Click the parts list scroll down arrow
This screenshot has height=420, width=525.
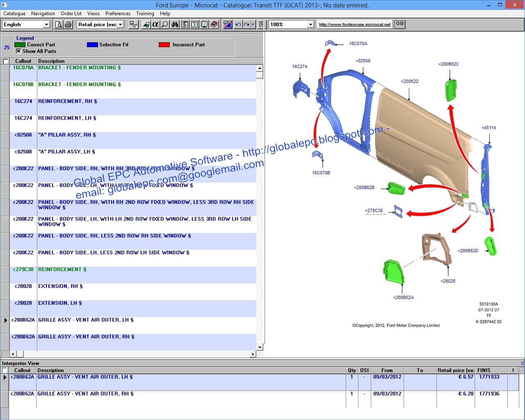click(260, 347)
